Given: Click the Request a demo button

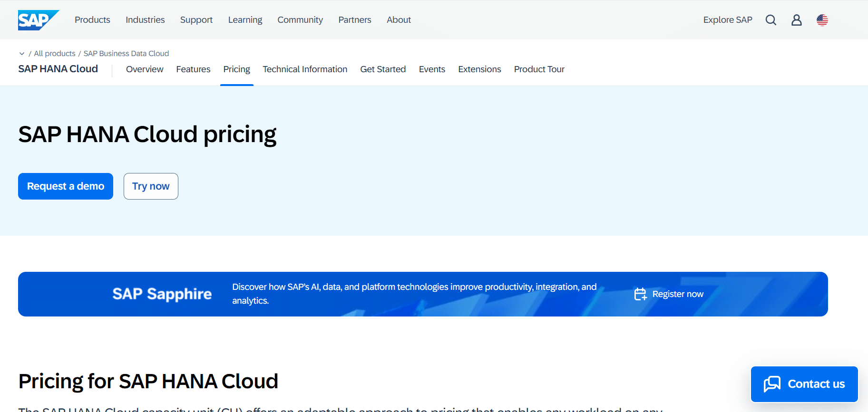Looking at the screenshot, I should pyautogui.click(x=66, y=186).
